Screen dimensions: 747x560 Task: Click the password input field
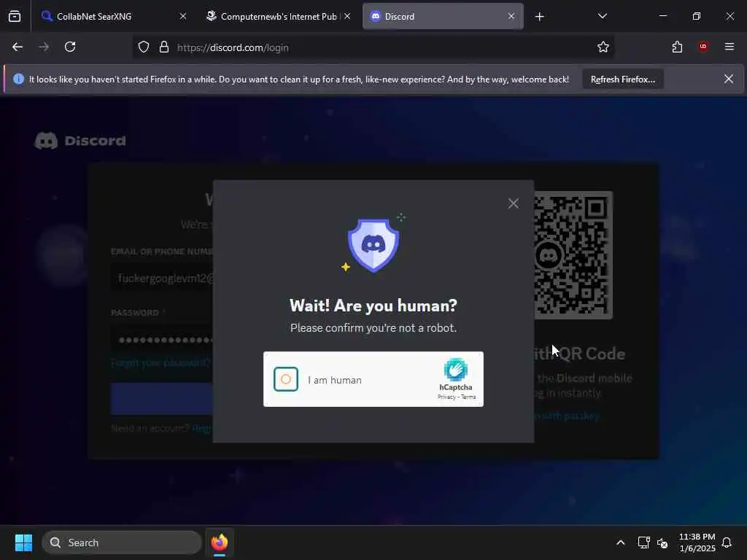(x=162, y=340)
